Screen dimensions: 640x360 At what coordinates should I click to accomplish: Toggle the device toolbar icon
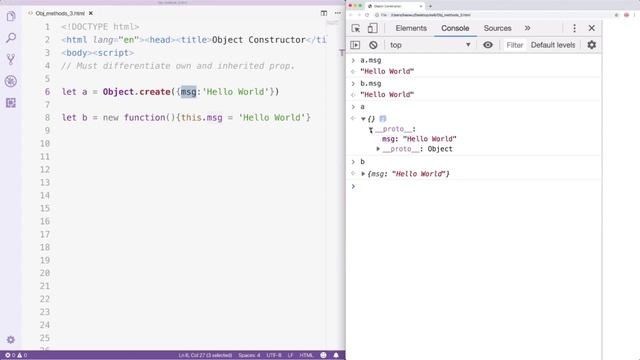[372, 28]
